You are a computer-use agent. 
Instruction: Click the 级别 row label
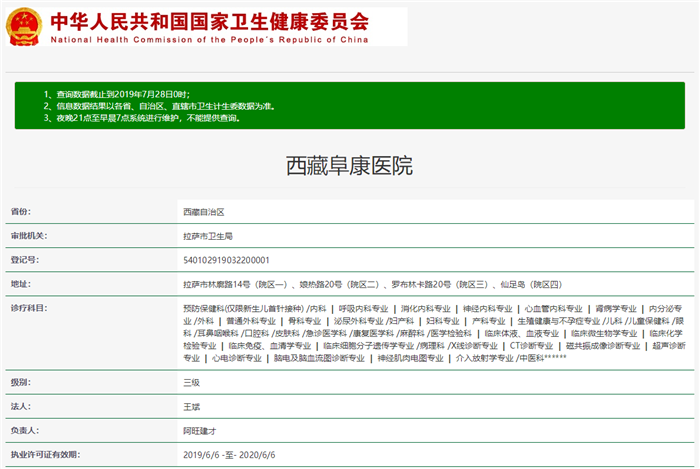[x=21, y=384]
